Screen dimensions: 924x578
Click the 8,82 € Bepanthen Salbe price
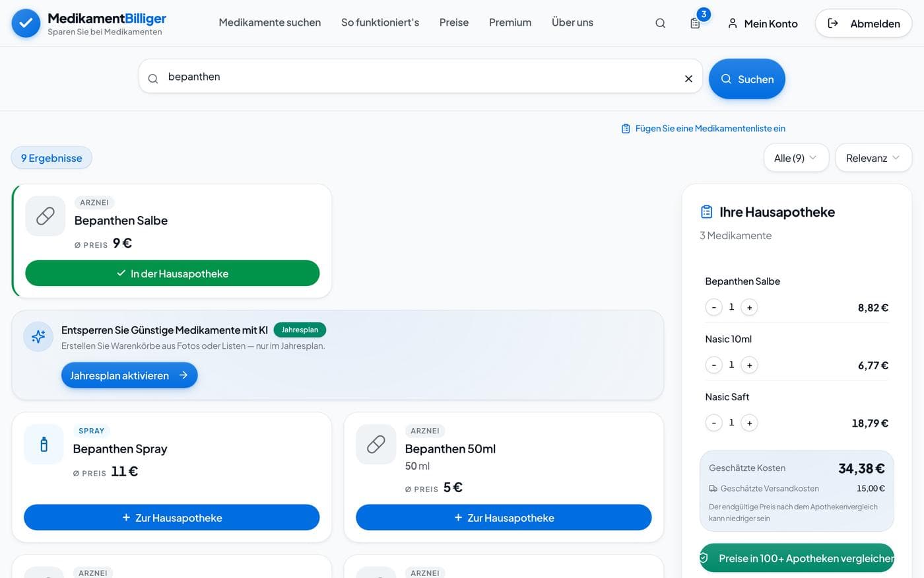[x=873, y=308]
